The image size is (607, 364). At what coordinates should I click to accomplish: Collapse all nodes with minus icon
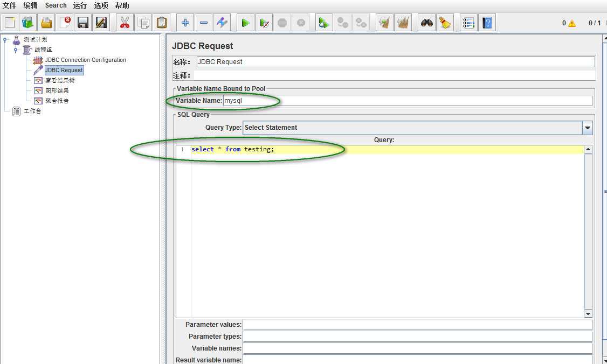click(x=203, y=23)
